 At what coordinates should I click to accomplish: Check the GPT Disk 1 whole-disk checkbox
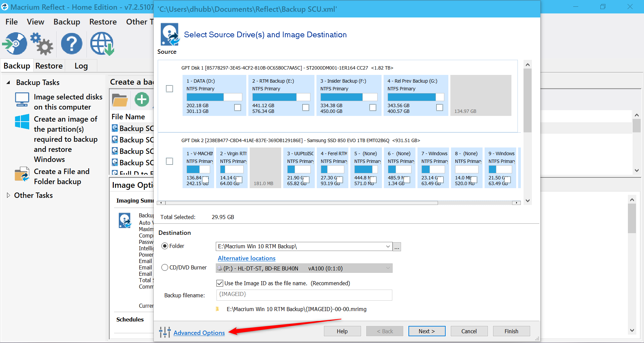169,89
